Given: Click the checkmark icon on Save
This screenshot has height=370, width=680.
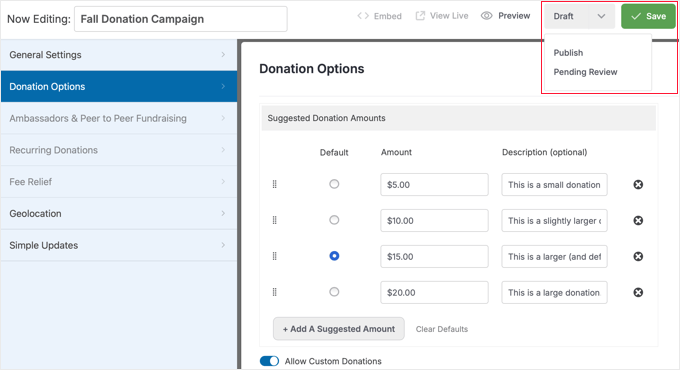Looking at the screenshot, I should point(636,16).
